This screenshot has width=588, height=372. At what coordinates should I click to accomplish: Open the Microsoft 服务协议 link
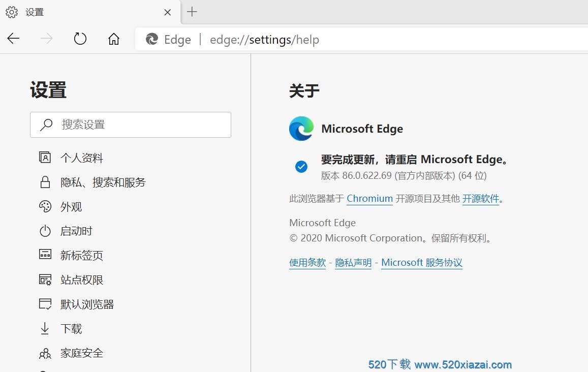(422, 263)
